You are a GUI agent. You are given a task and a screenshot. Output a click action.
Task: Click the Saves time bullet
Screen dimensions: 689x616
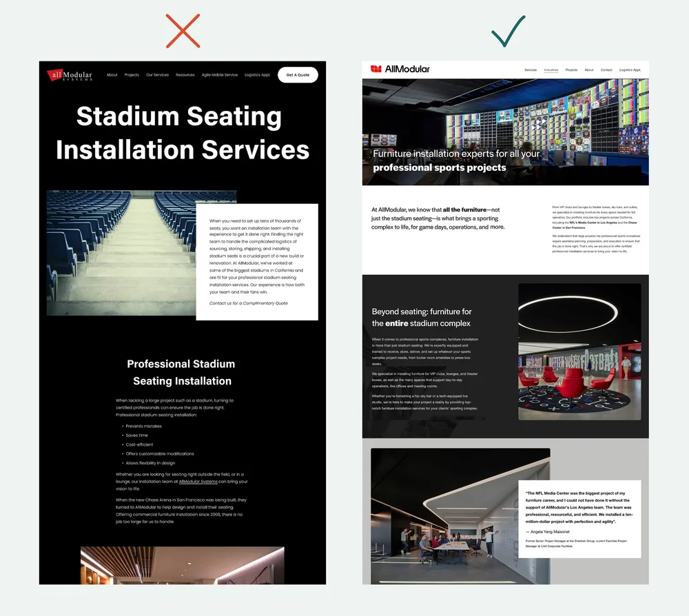tap(136, 435)
